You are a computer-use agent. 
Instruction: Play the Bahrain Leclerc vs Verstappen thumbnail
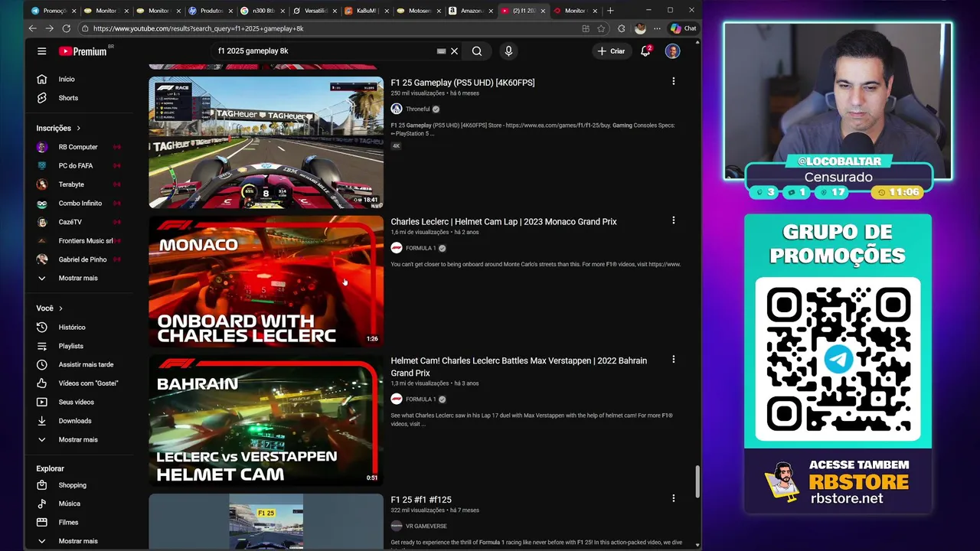point(266,421)
